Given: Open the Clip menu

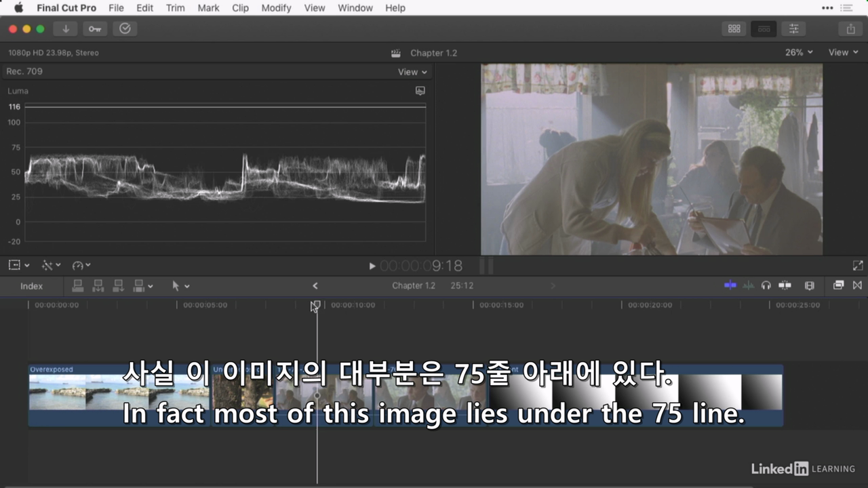Looking at the screenshot, I should coord(240,8).
